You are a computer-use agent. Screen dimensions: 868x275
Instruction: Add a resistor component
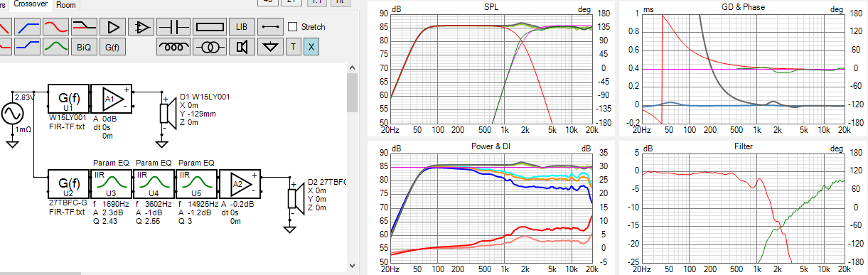point(209,27)
